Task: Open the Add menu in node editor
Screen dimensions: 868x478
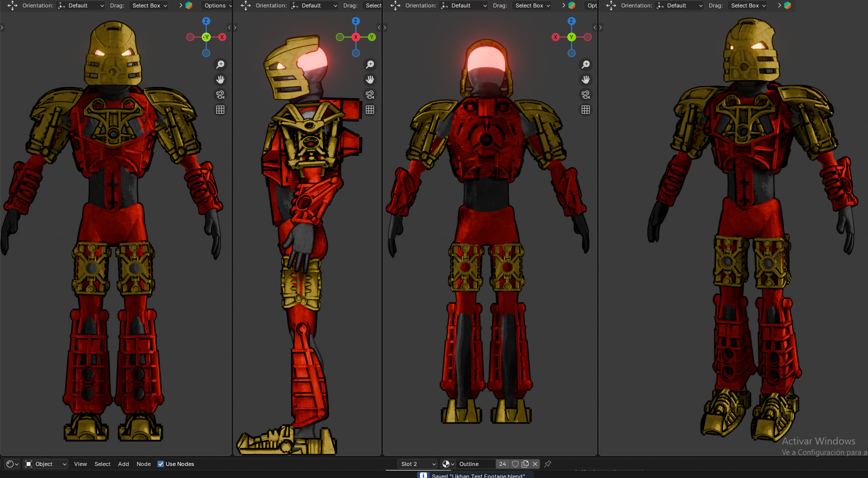Action: pyautogui.click(x=123, y=464)
